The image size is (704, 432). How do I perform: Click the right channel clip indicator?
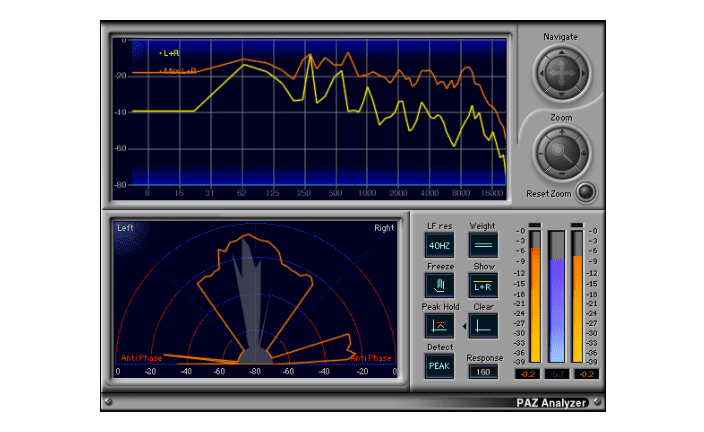point(577,225)
